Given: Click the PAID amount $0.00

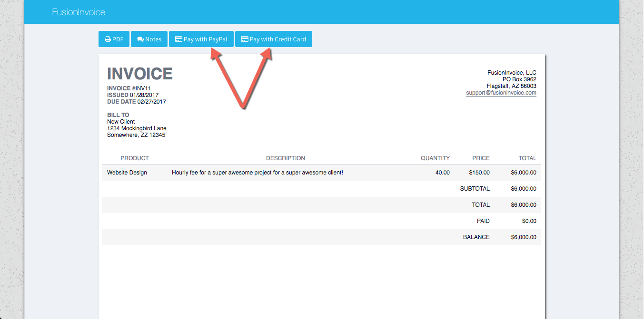Looking at the screenshot, I should coord(529,221).
